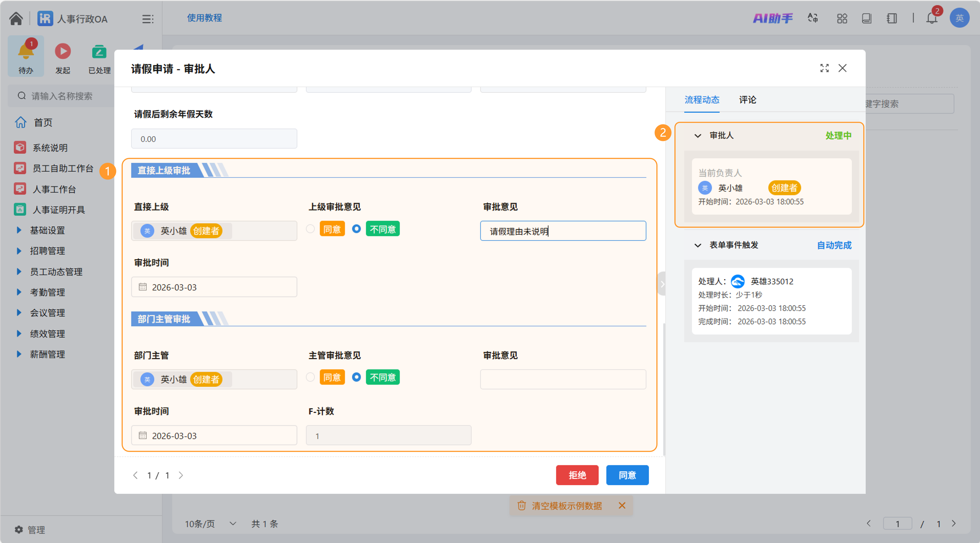Toggle the sidebar collapse menu icon
Screen dimensions: 980x543
click(x=148, y=19)
